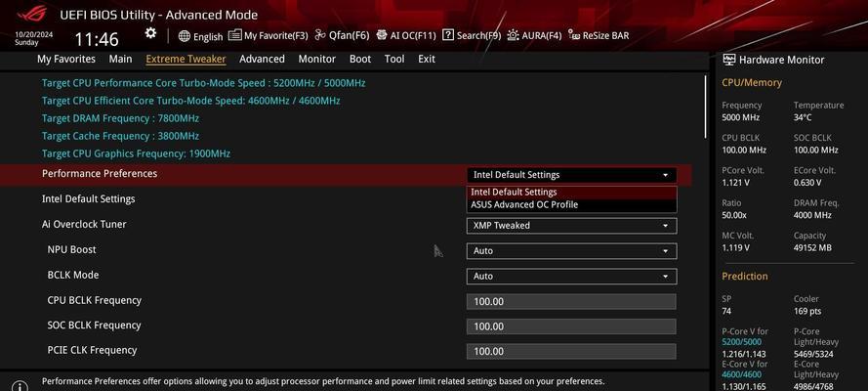The image size is (868, 391).
Task: Click the ROG logo icon
Action: coord(32,14)
